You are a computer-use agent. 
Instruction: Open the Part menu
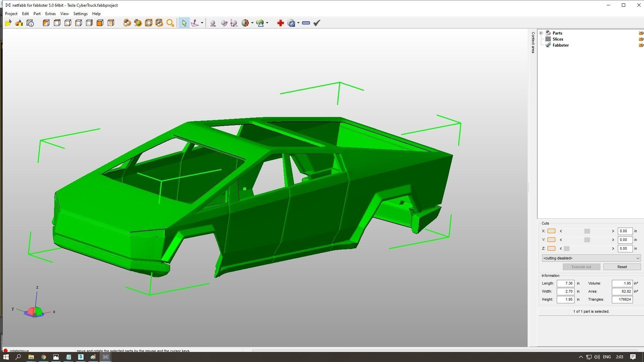[x=37, y=14]
